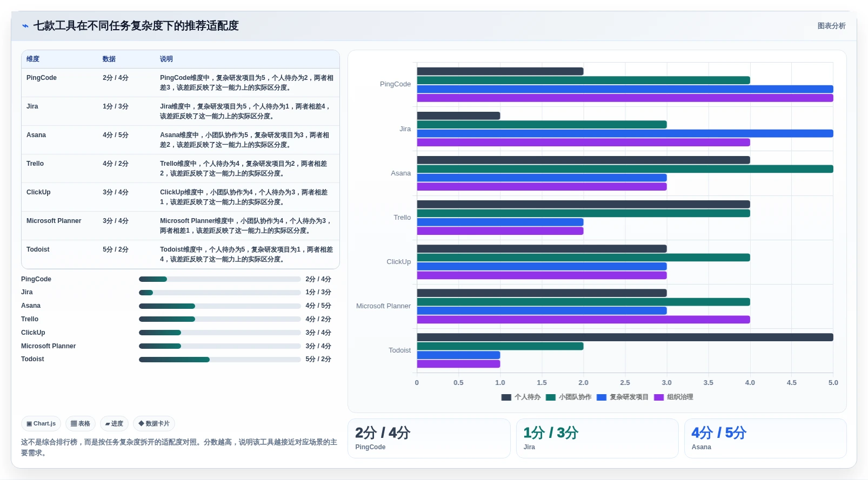Toggle the 组织治理 legend swatch
This screenshot has width=868, height=480.
[x=659, y=397]
